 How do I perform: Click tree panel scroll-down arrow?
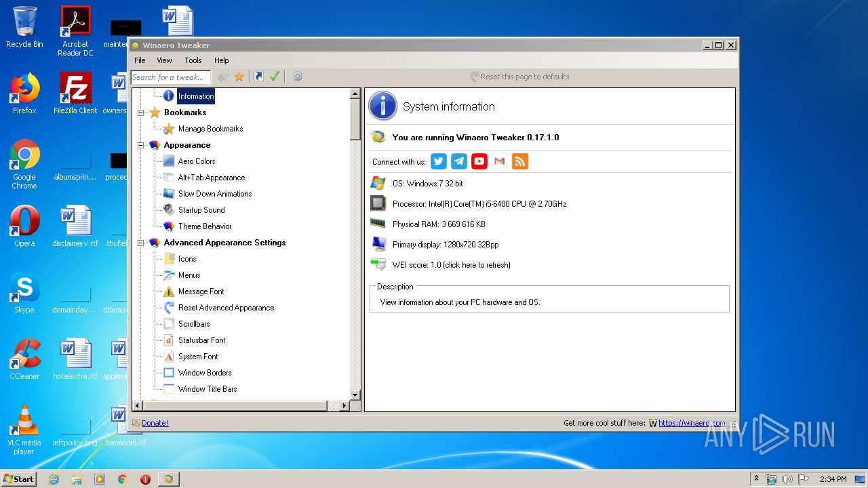(x=355, y=394)
